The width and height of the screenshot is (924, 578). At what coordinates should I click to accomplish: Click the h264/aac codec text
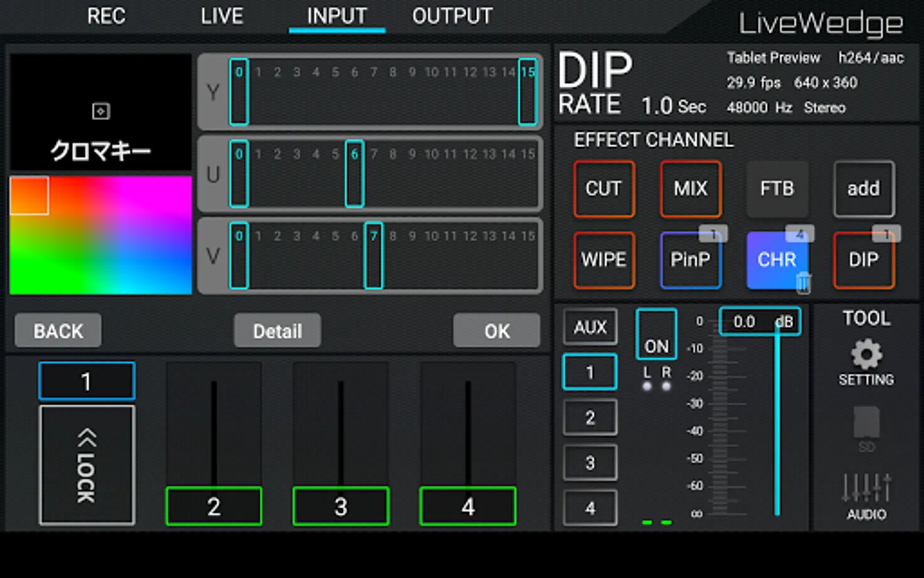tap(871, 58)
